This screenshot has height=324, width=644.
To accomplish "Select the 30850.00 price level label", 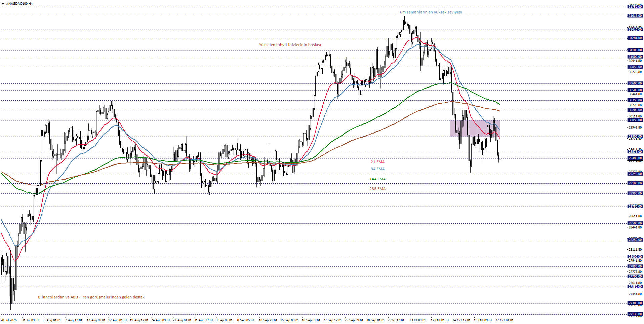I will 635,67.
